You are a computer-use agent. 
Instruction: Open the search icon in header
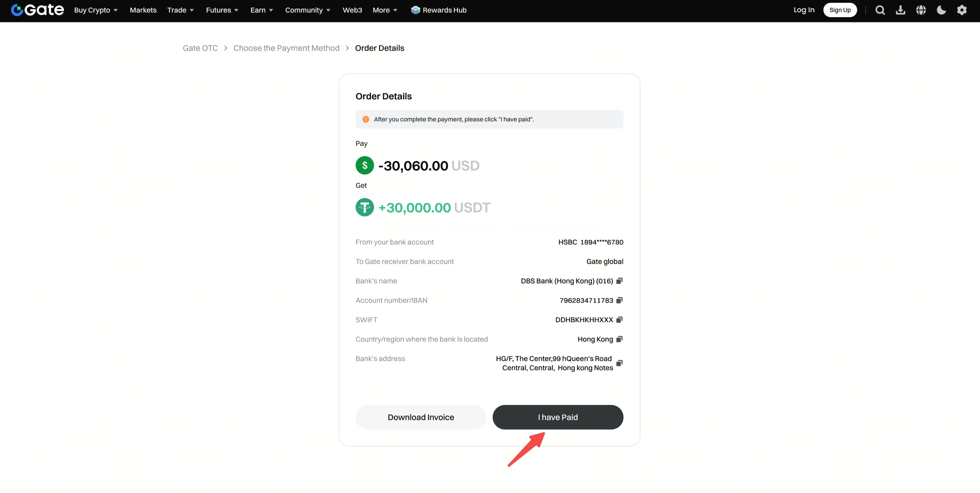(x=880, y=10)
